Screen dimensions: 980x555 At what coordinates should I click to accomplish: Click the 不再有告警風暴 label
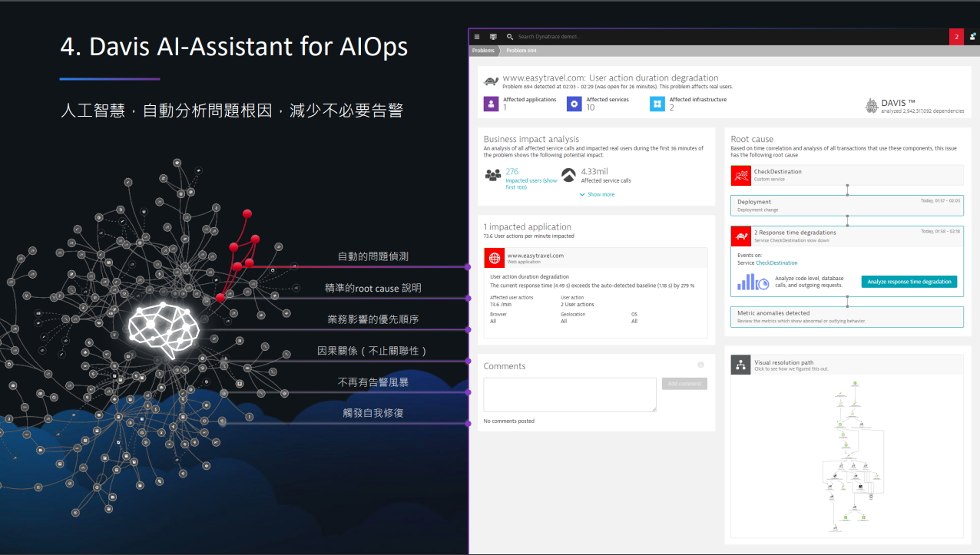372,382
